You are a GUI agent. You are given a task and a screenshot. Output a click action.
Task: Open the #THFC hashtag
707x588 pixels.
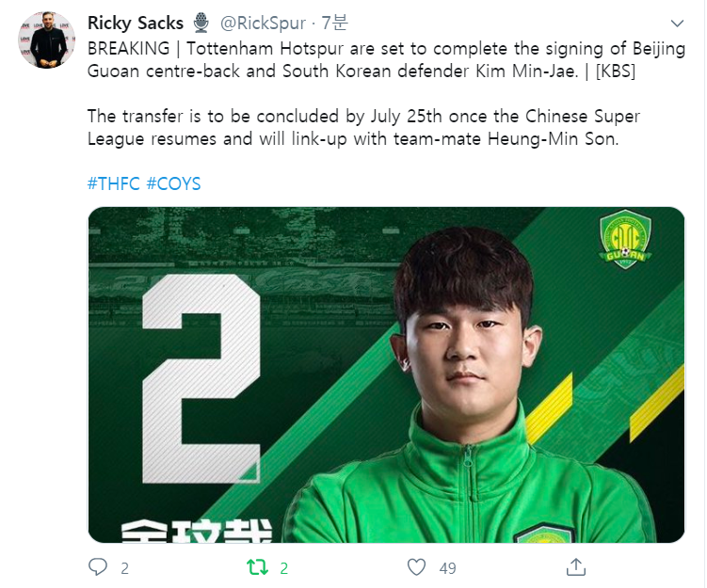point(113,183)
